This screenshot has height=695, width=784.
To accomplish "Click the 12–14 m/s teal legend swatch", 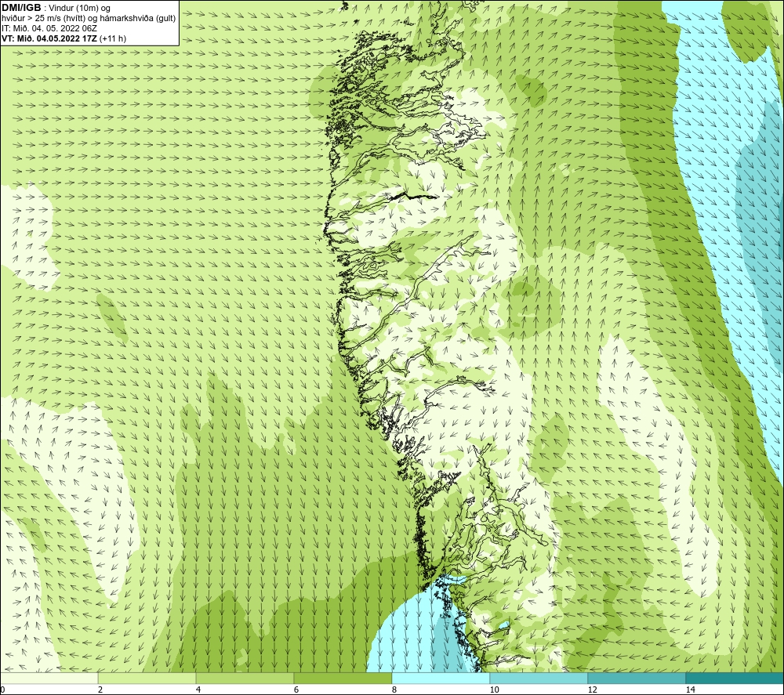I will pos(637,678).
